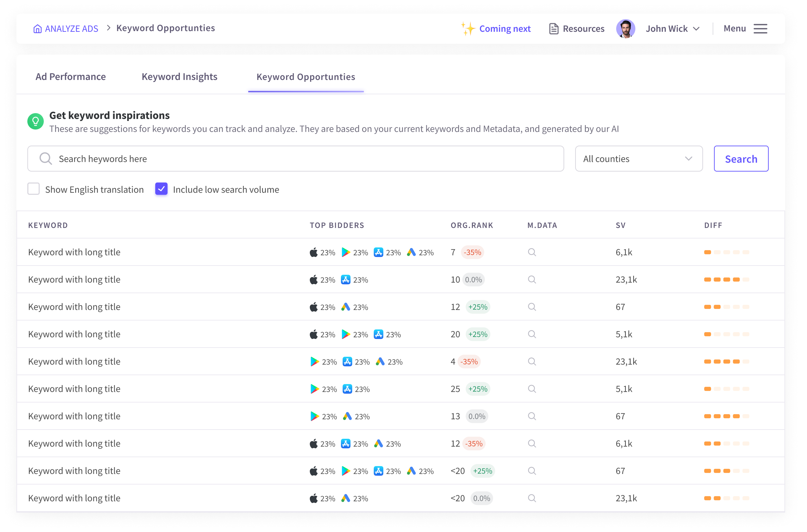Click the Resources document icon

(554, 29)
